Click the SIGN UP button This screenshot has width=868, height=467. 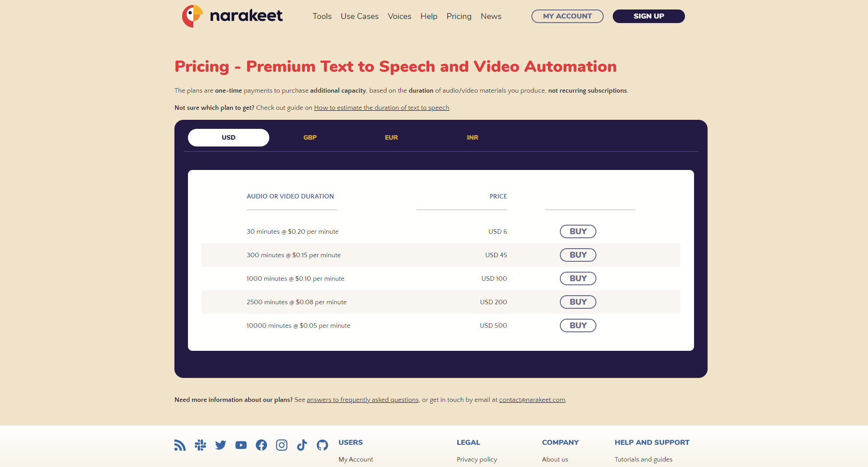click(x=648, y=16)
